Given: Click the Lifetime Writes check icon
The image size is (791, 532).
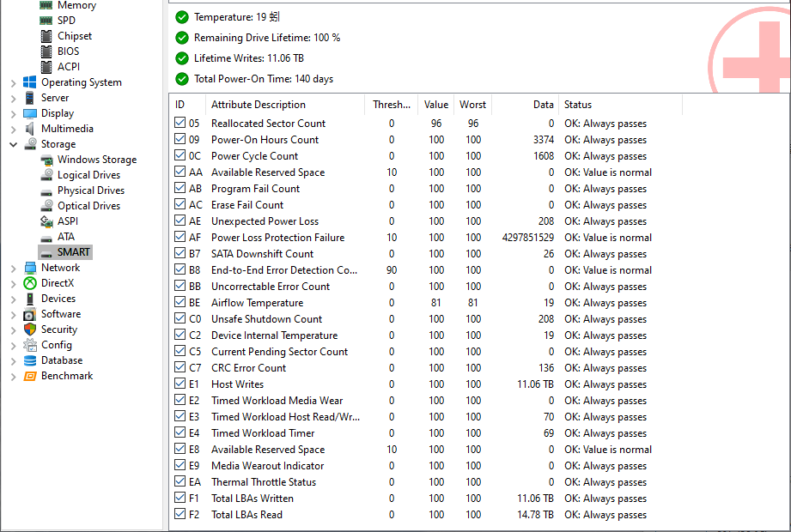Looking at the screenshot, I should 181,58.
